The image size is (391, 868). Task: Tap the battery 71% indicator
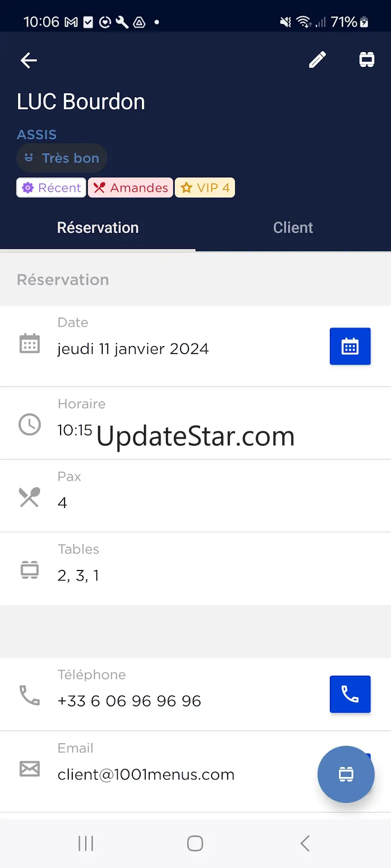click(x=350, y=22)
